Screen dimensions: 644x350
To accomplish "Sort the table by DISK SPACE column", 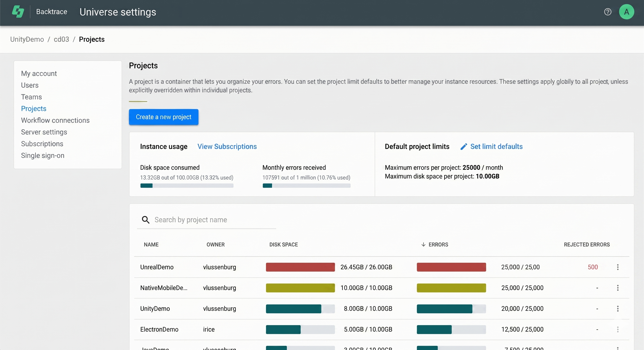I will click(x=283, y=245).
